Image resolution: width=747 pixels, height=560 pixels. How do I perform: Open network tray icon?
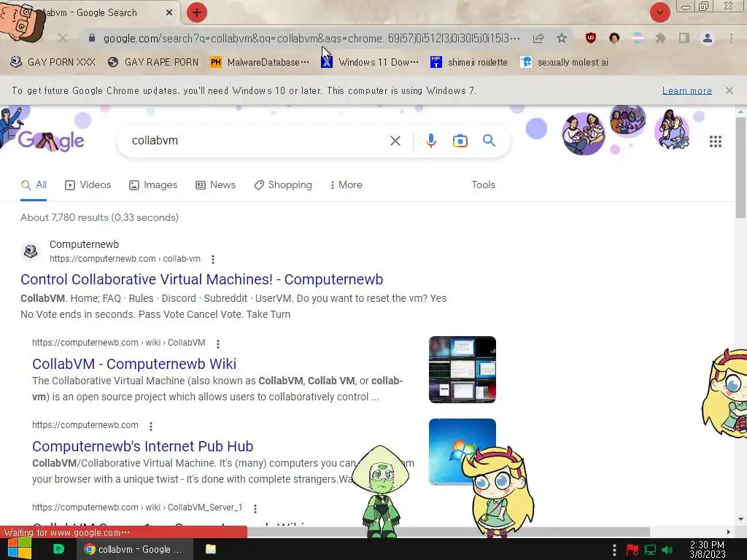[650, 550]
